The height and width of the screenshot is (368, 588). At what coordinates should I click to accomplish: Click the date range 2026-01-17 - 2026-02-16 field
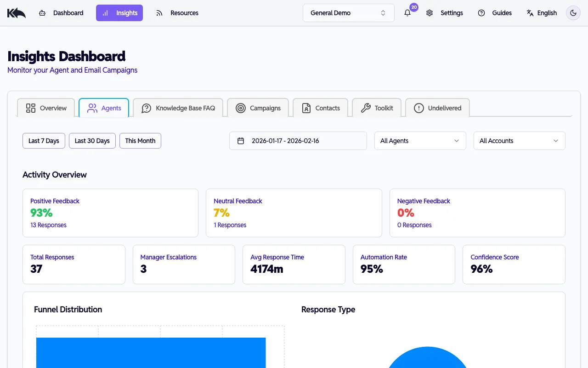tap(298, 141)
